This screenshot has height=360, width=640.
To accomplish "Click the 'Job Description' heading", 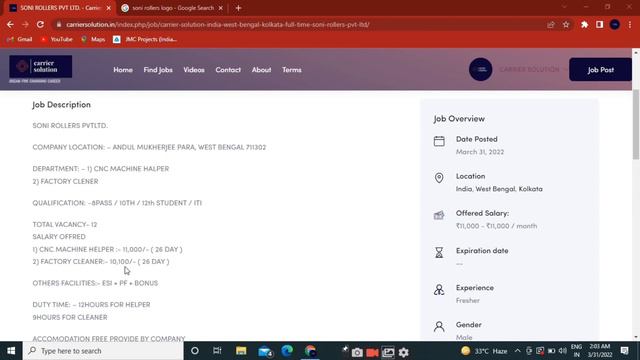I will pyautogui.click(x=62, y=104).
